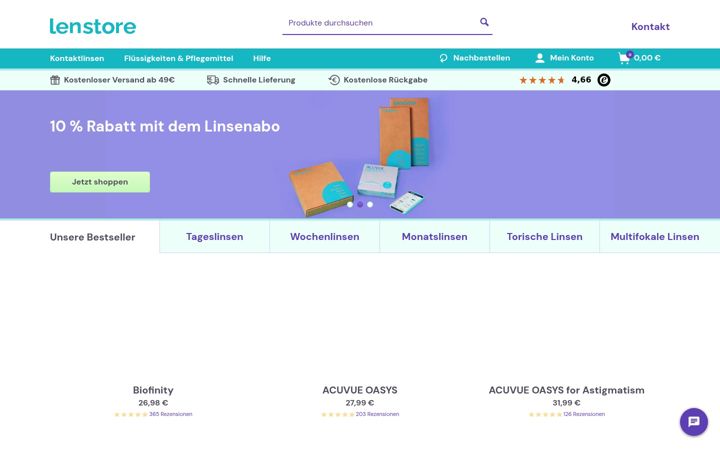Viewport: 720px width, 450px height.
Task: Open the Hilfe menu
Action: [262, 58]
